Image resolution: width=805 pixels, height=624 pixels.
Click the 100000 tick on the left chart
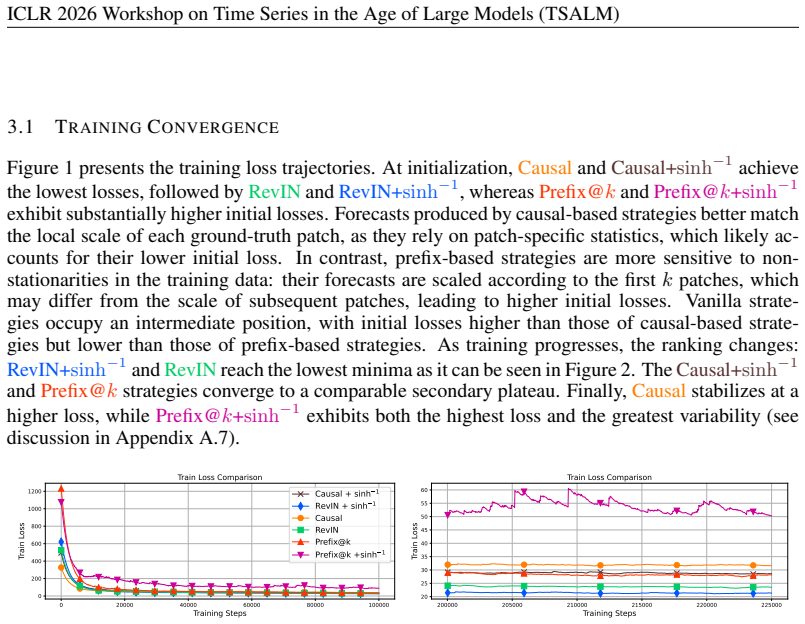378,606
